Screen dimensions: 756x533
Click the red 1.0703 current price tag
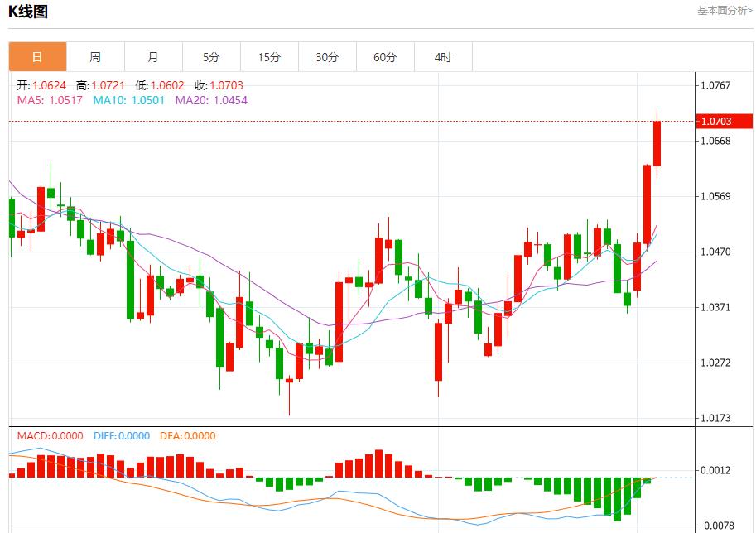coord(725,121)
